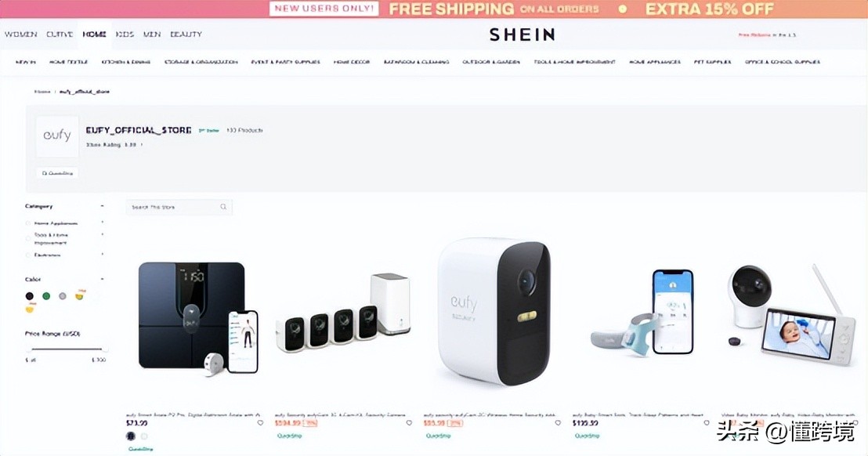The image size is (868, 456).
Task: Click the SHEIN logo
Action: (522, 34)
